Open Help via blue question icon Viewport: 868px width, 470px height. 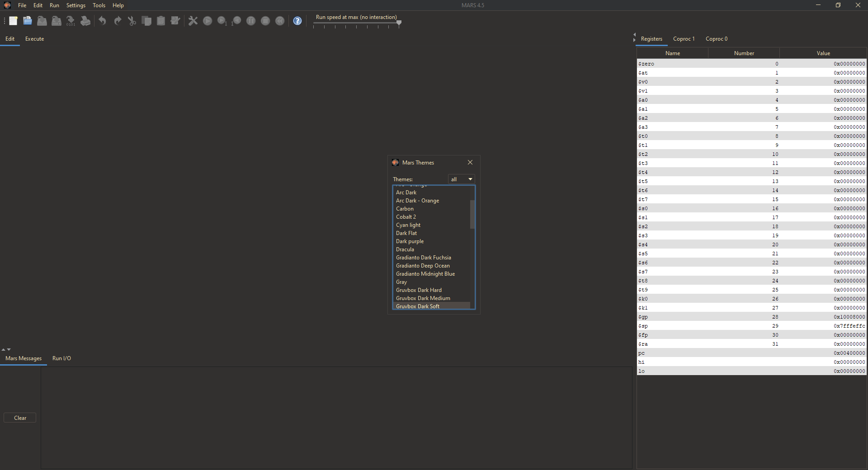coord(297,21)
